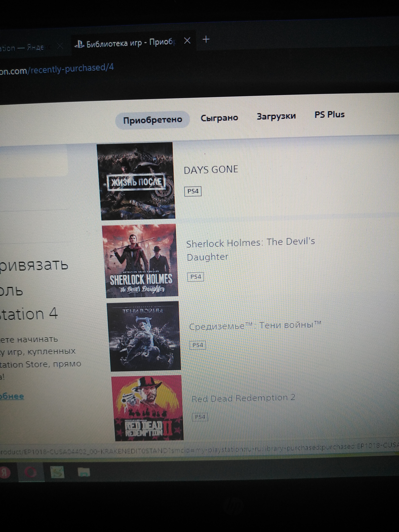This screenshot has height=532, width=399.
Task: Go to the PS Plus tab
Action: 329,115
